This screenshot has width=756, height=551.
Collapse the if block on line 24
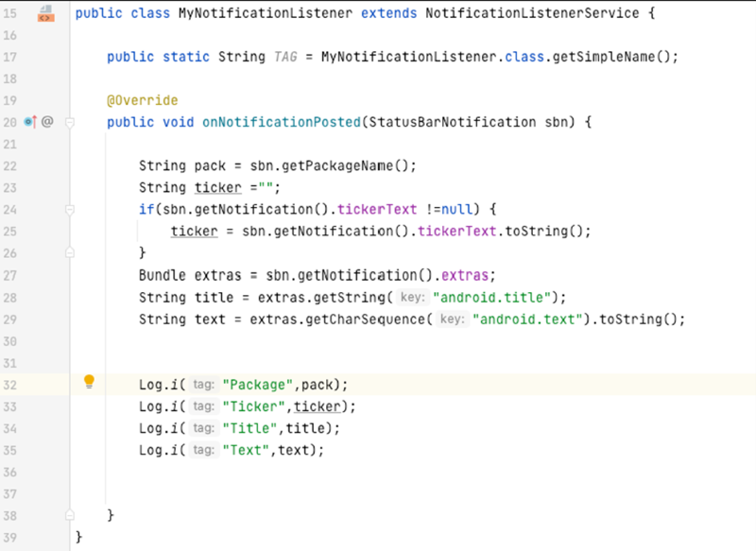69,209
